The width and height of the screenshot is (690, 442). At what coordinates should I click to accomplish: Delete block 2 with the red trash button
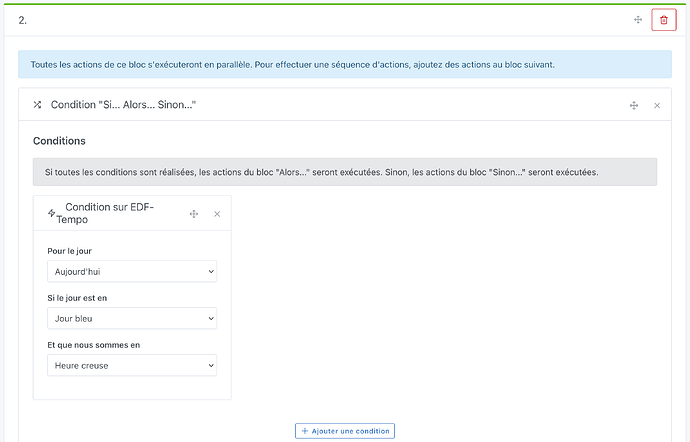point(663,20)
